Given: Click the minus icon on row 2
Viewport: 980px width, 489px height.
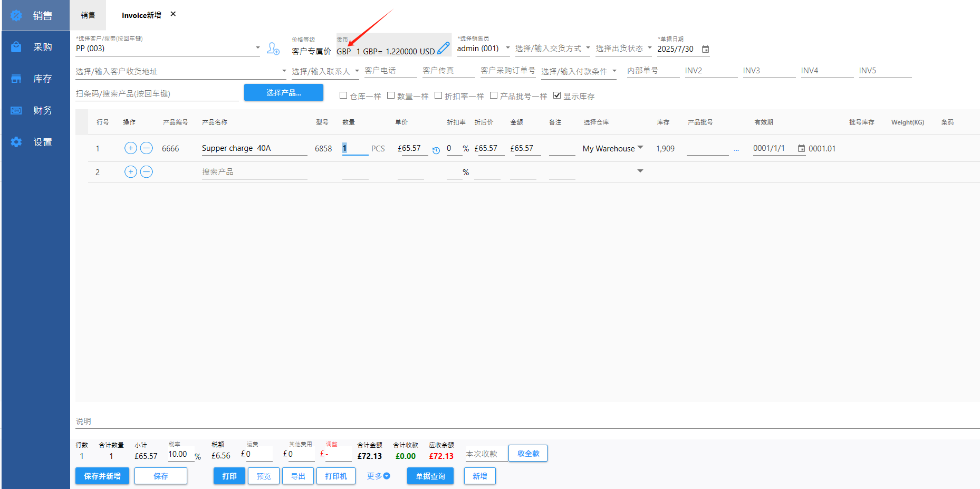Looking at the screenshot, I should pos(147,172).
